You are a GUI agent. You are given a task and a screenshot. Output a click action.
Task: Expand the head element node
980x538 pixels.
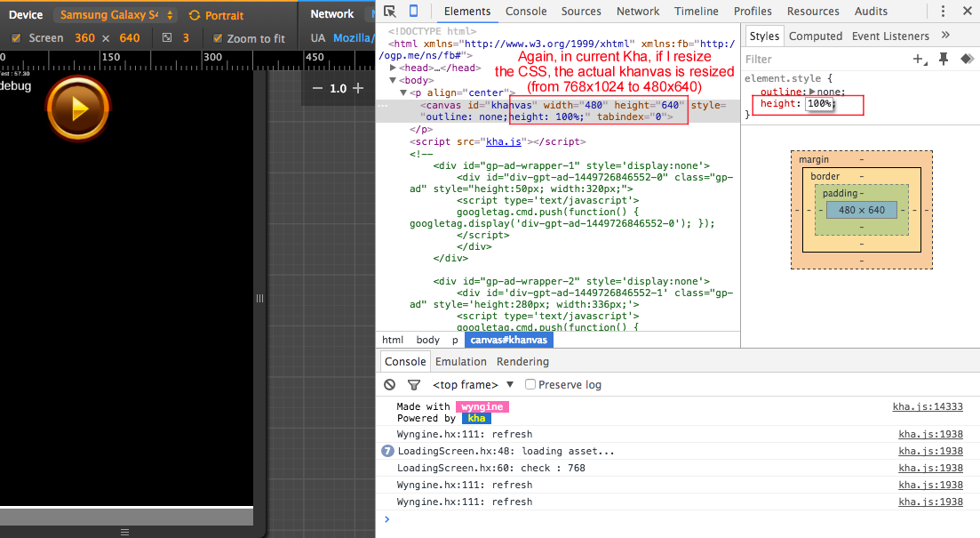(393, 68)
